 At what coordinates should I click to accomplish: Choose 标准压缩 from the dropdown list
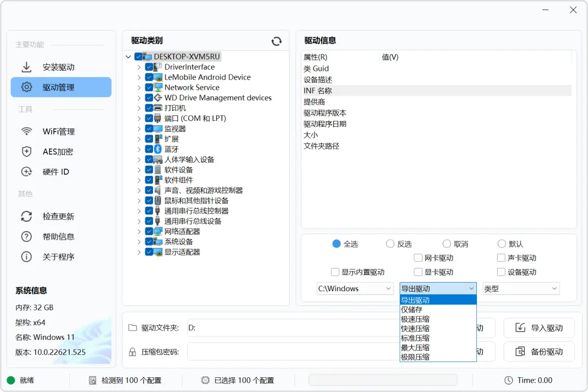438,338
